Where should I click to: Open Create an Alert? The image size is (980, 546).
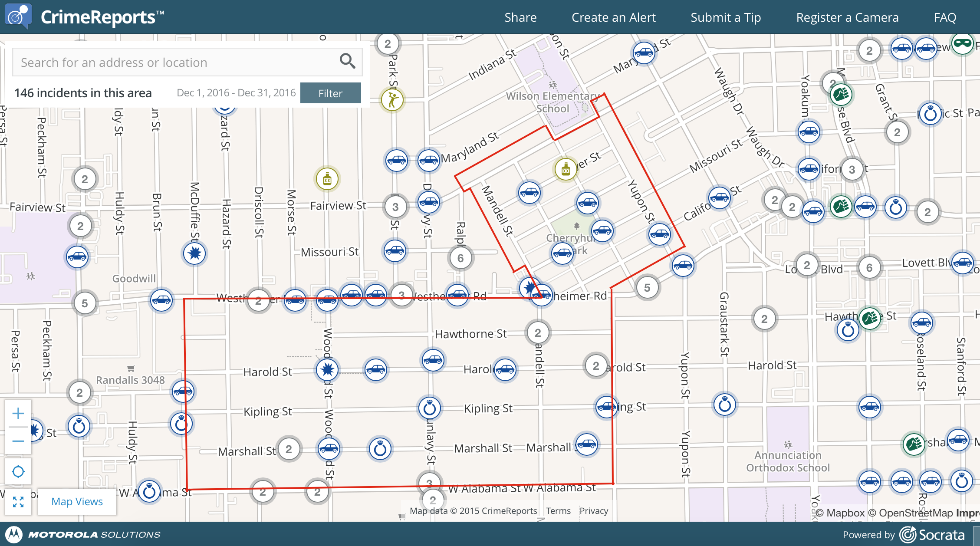coord(614,17)
